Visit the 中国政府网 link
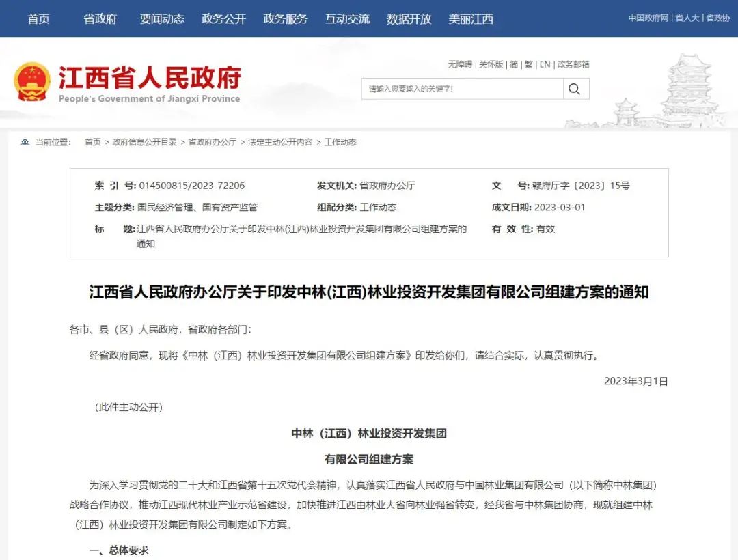Image resolution: width=738 pixels, height=560 pixels. coord(648,18)
